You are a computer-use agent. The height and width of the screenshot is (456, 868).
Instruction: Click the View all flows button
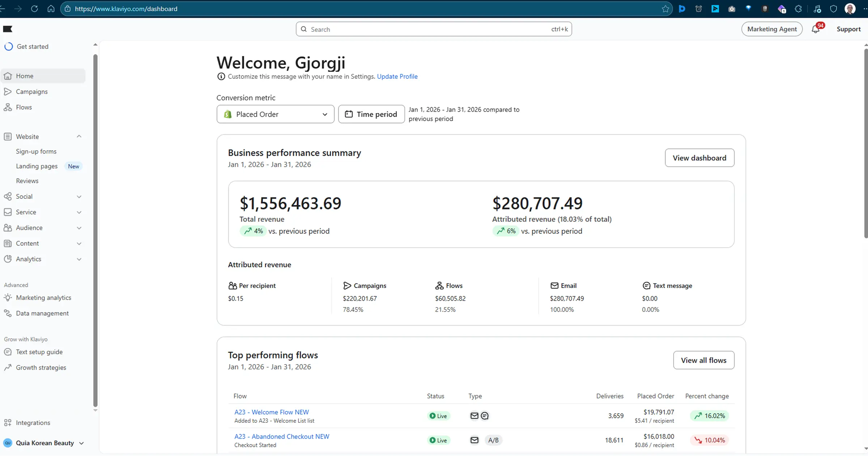pyautogui.click(x=703, y=360)
